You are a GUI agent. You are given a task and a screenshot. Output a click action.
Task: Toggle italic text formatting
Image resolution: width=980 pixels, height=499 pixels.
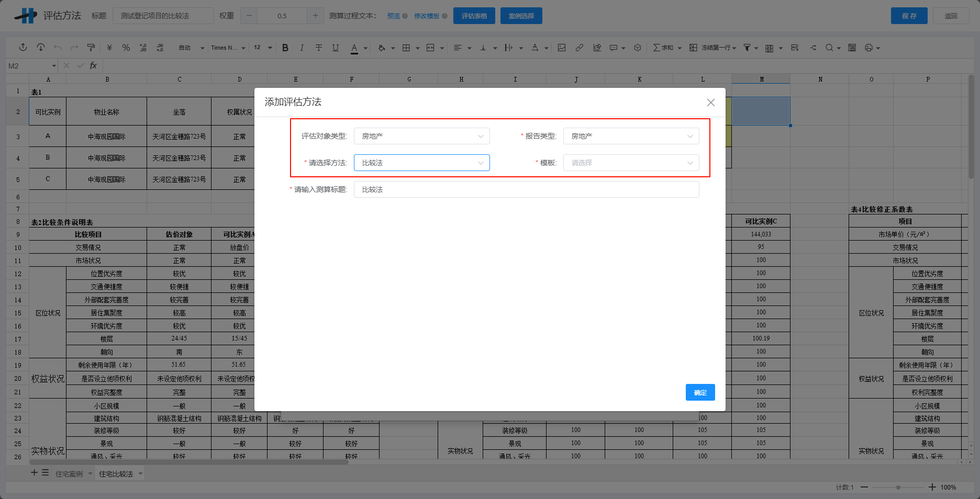(302, 48)
